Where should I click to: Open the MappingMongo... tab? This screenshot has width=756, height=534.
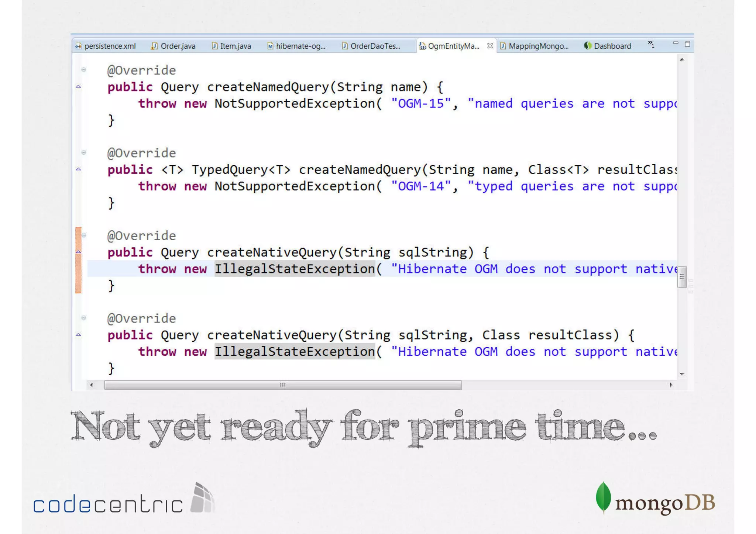(535, 46)
